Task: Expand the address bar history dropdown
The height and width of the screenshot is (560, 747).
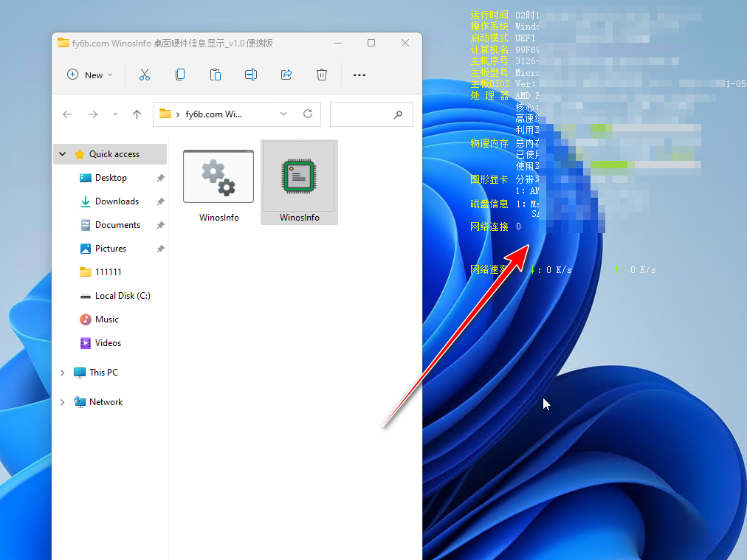Action: tap(283, 114)
